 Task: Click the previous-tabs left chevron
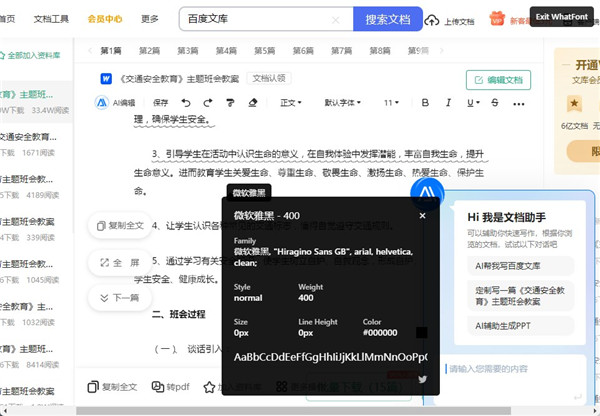[x=90, y=51]
